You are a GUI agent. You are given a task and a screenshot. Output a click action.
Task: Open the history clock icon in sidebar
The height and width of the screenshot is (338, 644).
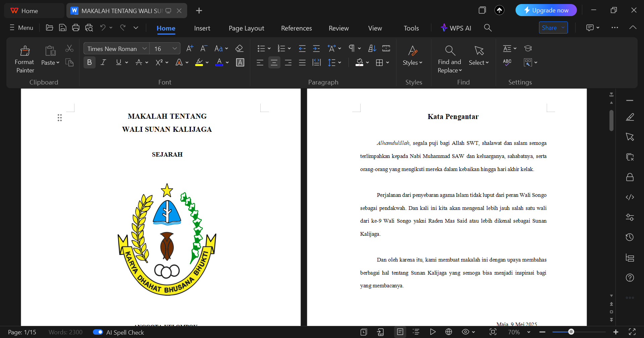point(630,237)
